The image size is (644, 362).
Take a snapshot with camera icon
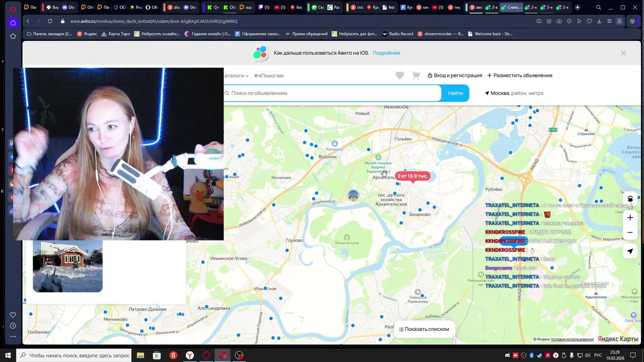(x=559, y=21)
